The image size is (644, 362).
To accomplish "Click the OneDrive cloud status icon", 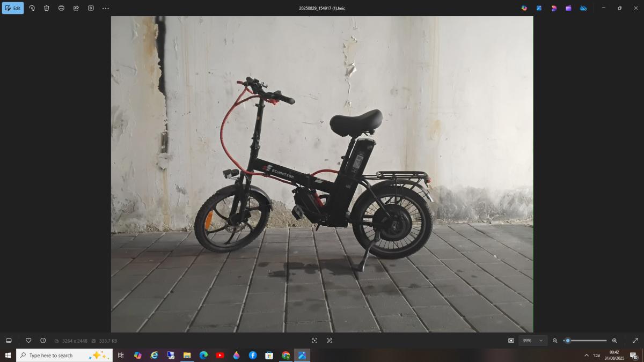I will pos(583,8).
